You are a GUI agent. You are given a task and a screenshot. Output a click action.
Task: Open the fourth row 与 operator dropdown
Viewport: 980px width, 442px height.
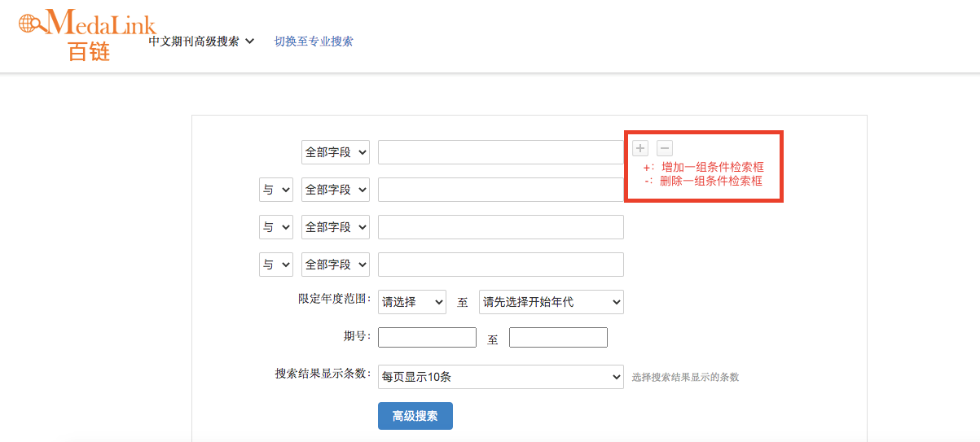click(x=276, y=265)
